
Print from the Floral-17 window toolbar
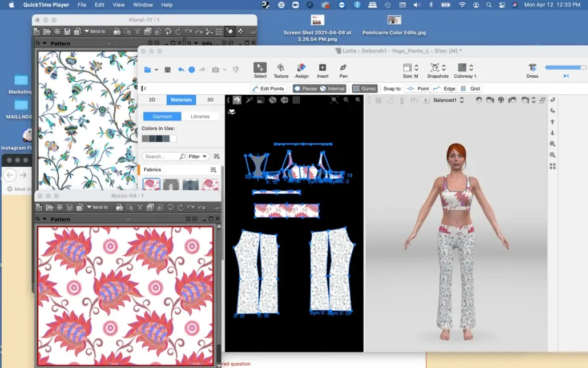click(x=117, y=31)
